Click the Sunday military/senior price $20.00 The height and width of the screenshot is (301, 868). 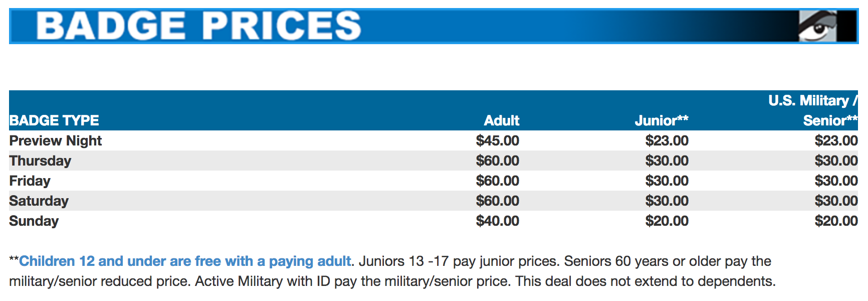(836, 221)
